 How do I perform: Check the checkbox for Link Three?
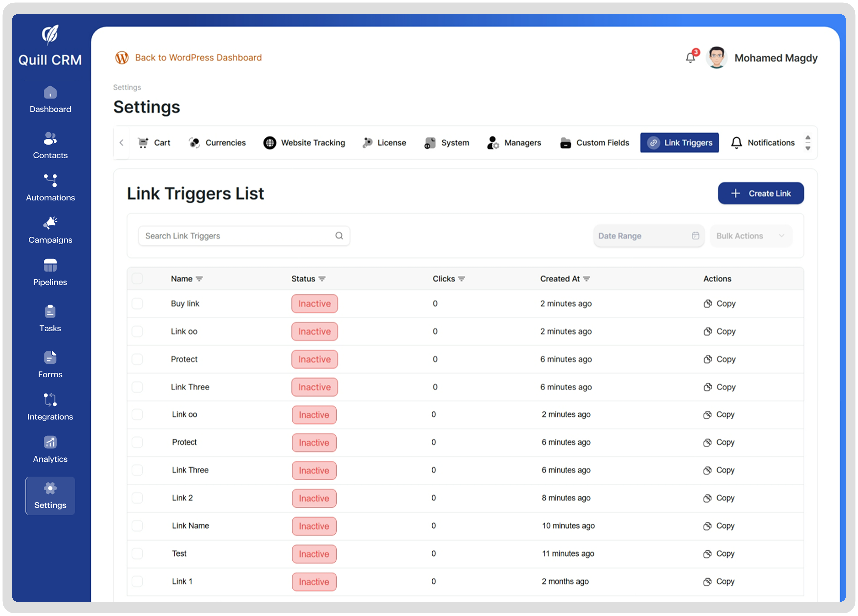tap(137, 387)
